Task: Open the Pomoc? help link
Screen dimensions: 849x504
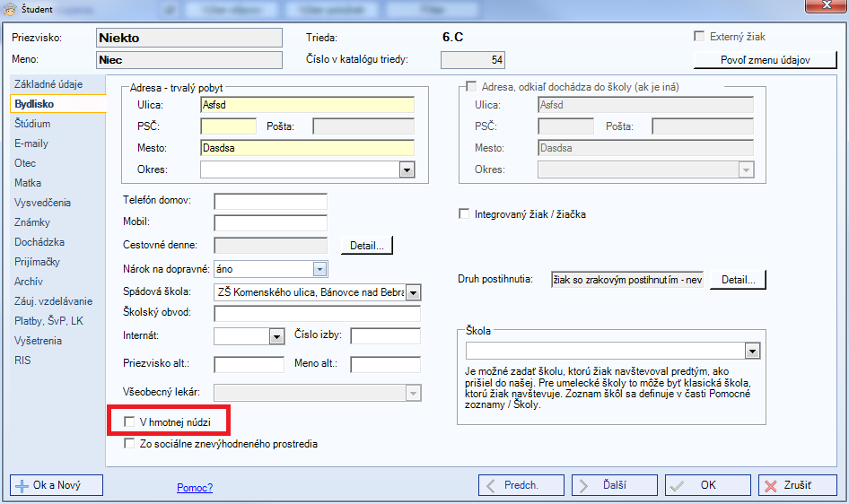Action: point(195,488)
